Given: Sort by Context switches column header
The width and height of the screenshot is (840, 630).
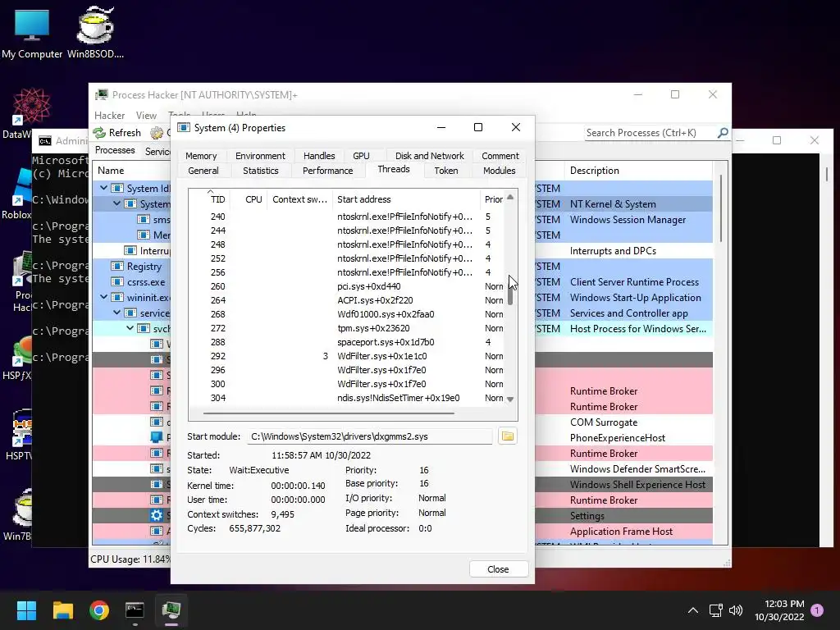Looking at the screenshot, I should point(299,199).
